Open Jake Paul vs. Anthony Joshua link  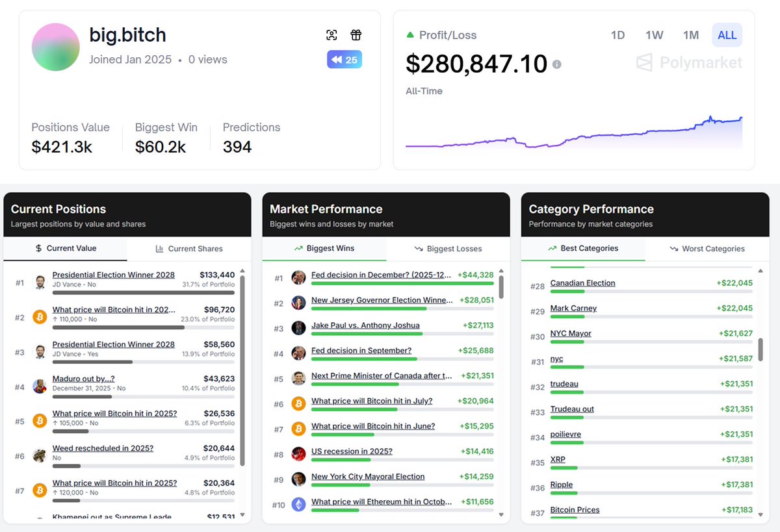click(365, 325)
